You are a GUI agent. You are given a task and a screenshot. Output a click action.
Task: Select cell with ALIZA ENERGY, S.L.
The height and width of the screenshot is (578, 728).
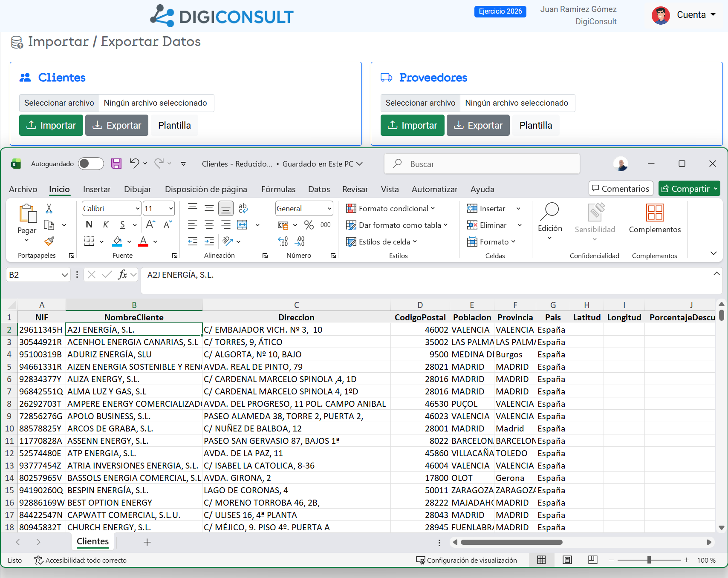(134, 379)
